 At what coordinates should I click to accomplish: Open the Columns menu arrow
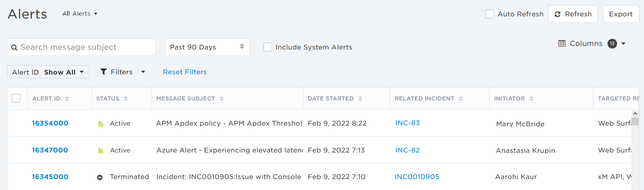point(624,44)
